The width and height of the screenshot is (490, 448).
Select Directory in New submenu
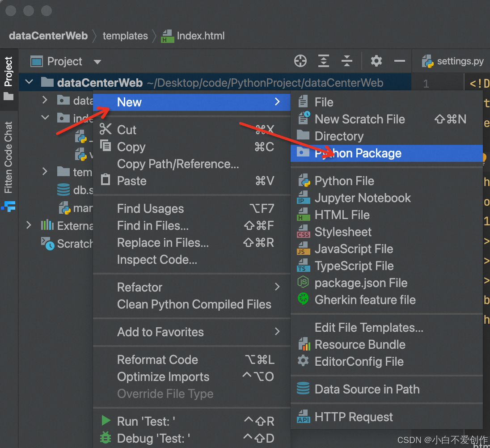(387, 136)
